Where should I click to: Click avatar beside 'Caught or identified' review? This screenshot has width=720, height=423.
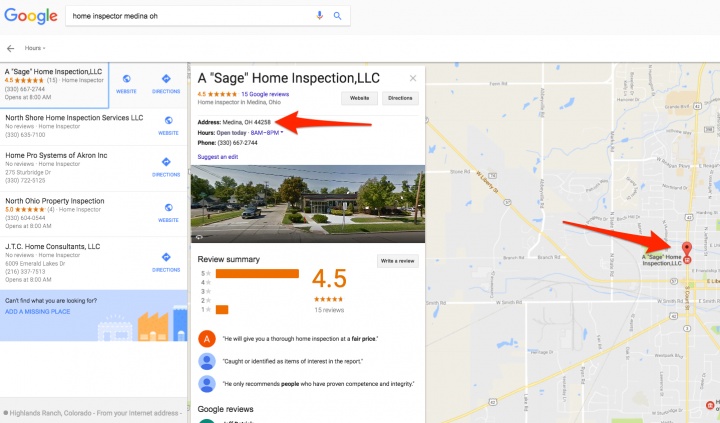[x=207, y=361]
